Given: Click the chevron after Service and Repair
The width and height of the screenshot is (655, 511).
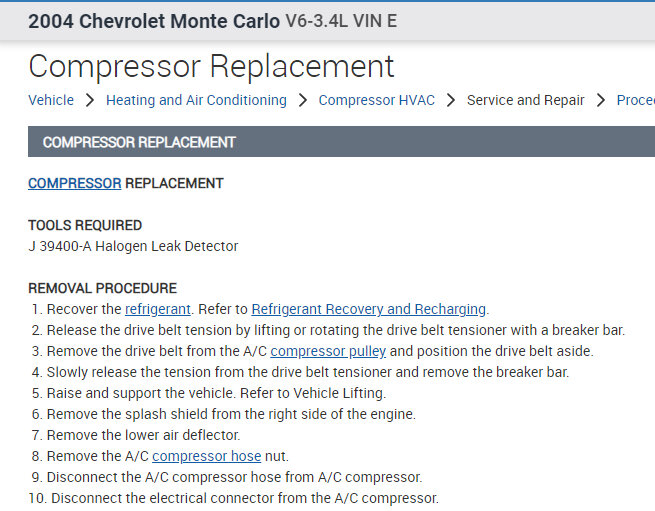Looking at the screenshot, I should click(x=601, y=100).
